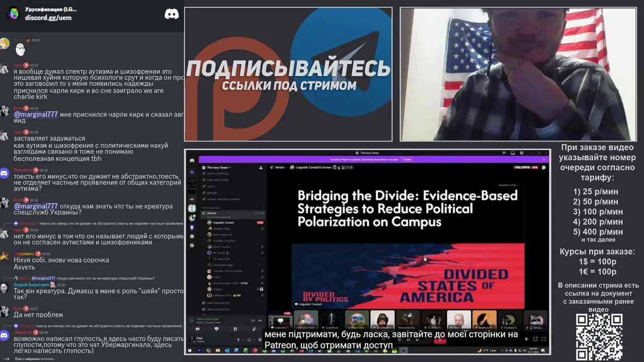Image resolution: width=644 pixels, height=362 pixels.
Task: Open the gaming text channel
Action: pos(209,193)
